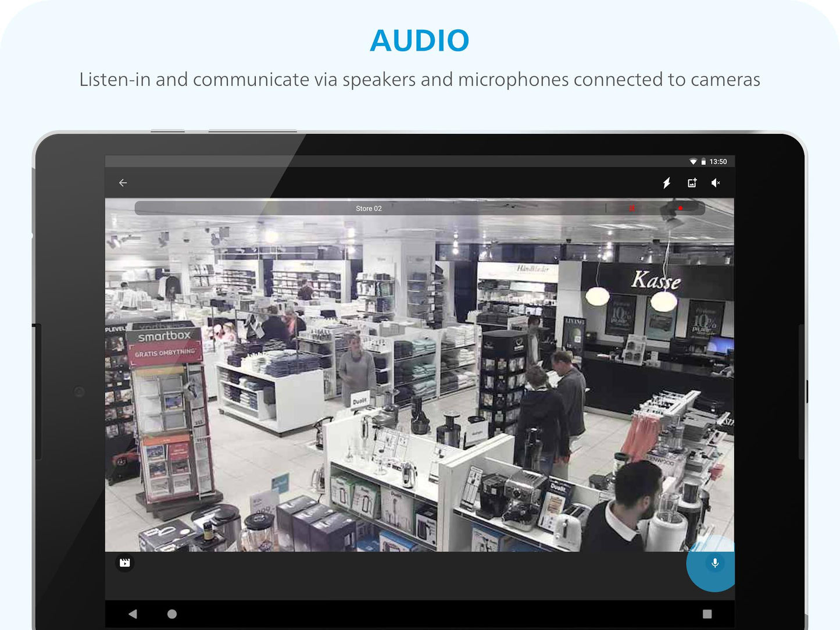This screenshot has height=630, width=840.
Task: Tap the Kasse sign in the video
Action: point(656,280)
